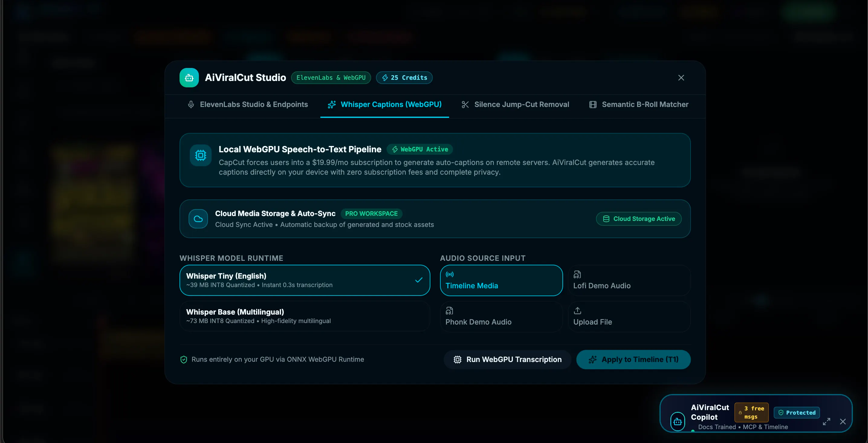Click the chip icon beside Local WebGPU pipeline

click(200, 155)
